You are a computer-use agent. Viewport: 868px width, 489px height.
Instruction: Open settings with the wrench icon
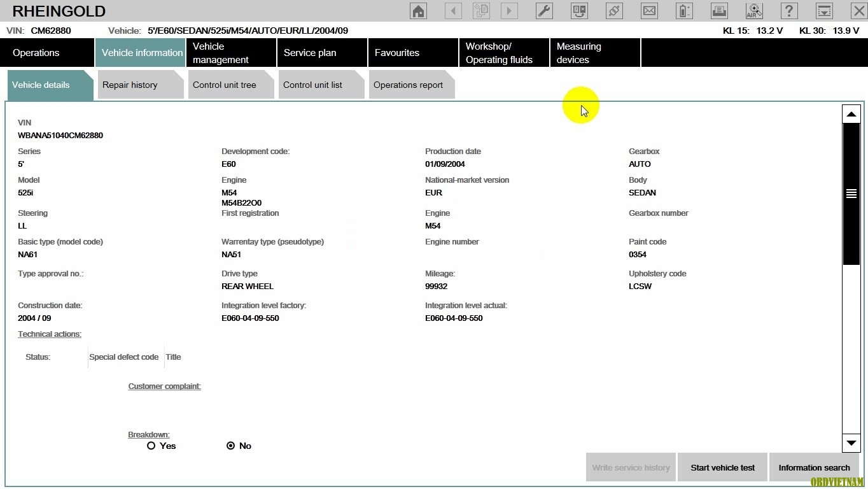[544, 11]
